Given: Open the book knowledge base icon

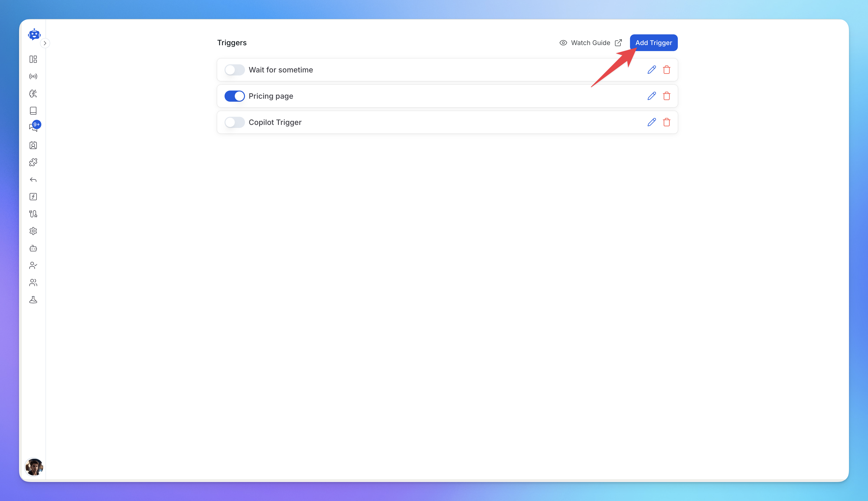Looking at the screenshot, I should (33, 111).
